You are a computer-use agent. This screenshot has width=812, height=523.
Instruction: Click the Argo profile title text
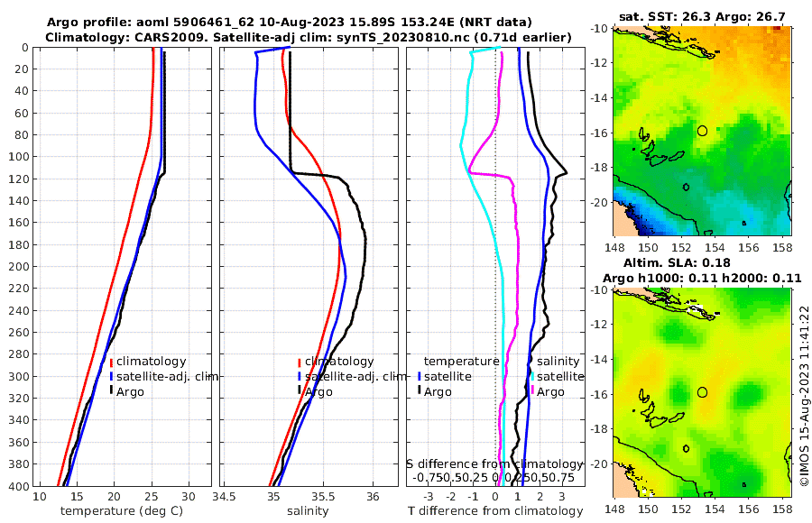289,23
